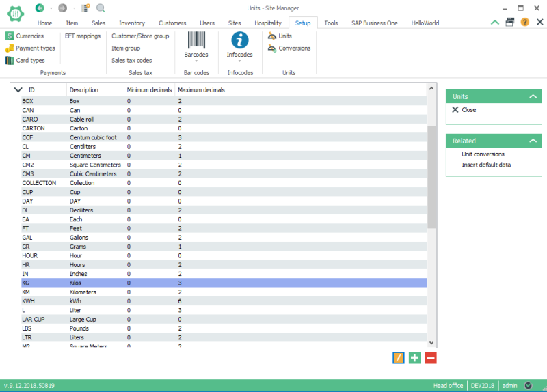Viewport: 547px width, 392px height.
Task: Click the orange edit unit button
Action: pyautogui.click(x=399, y=358)
